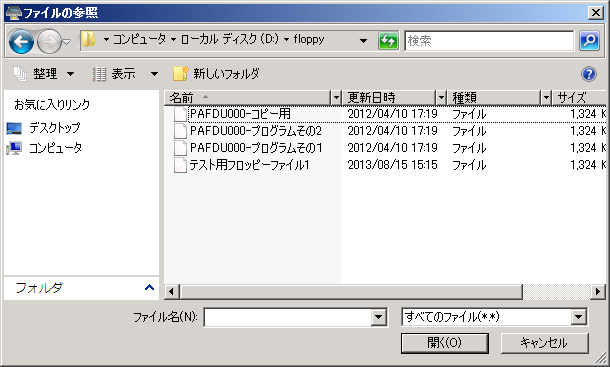This screenshot has height=367, width=610.
Task: Open the ファイル名 combo box dropdown
Action: [378, 317]
